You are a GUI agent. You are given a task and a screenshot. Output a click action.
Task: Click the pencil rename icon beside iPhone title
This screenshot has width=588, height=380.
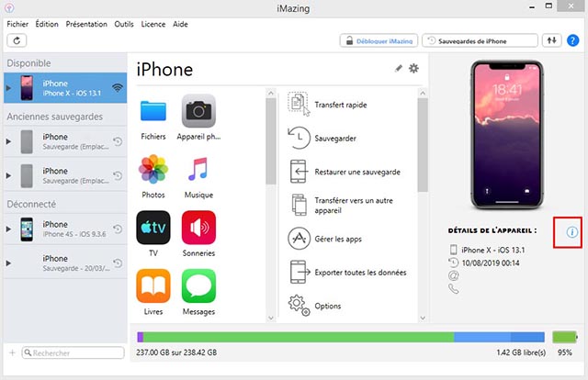point(398,68)
